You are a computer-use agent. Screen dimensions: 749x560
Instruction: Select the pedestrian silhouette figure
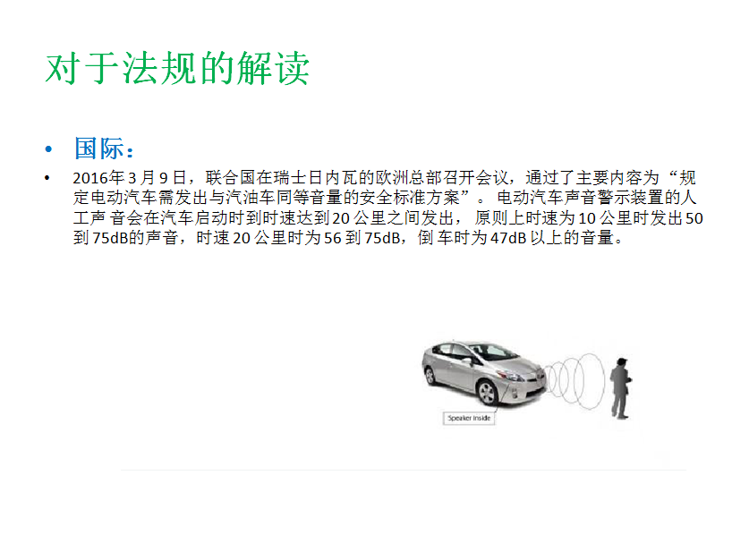click(620, 388)
